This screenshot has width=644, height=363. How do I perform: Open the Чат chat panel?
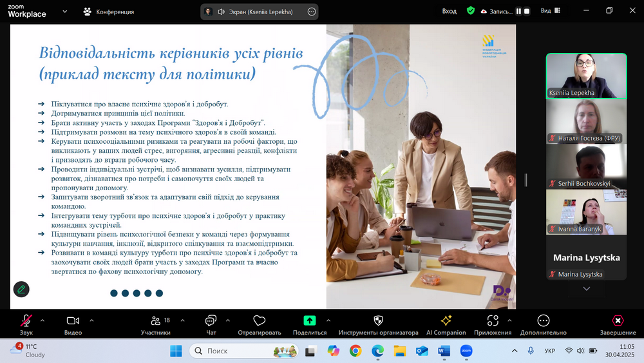click(211, 321)
